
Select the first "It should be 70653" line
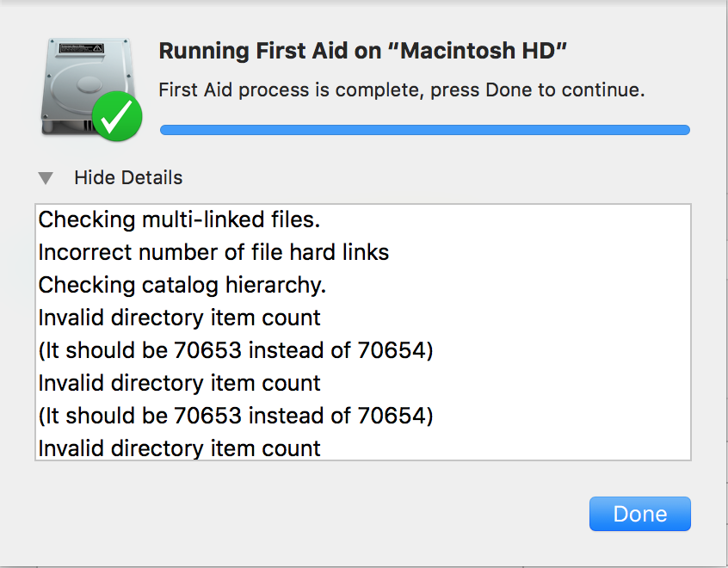tap(236, 350)
